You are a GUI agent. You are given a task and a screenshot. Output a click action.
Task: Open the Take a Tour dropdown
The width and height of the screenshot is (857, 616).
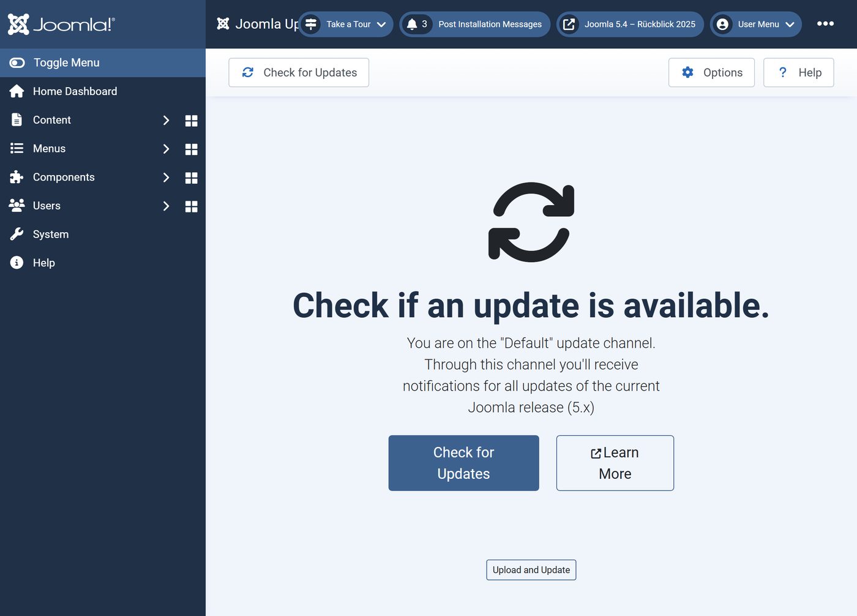click(x=346, y=24)
